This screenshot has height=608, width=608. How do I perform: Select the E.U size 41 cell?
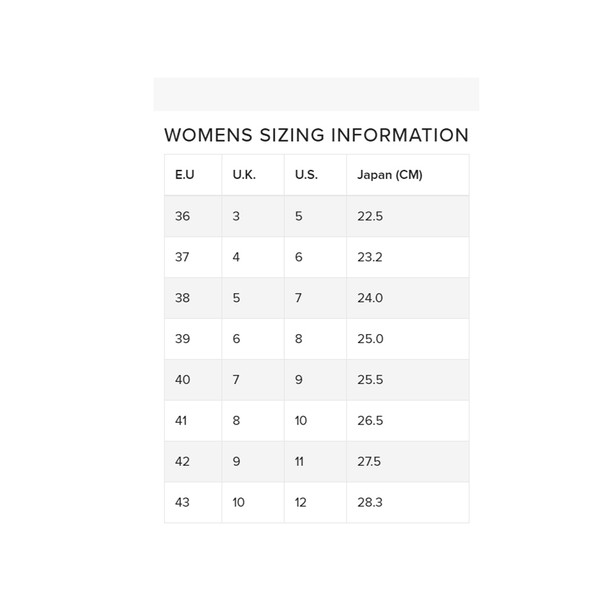181,421
